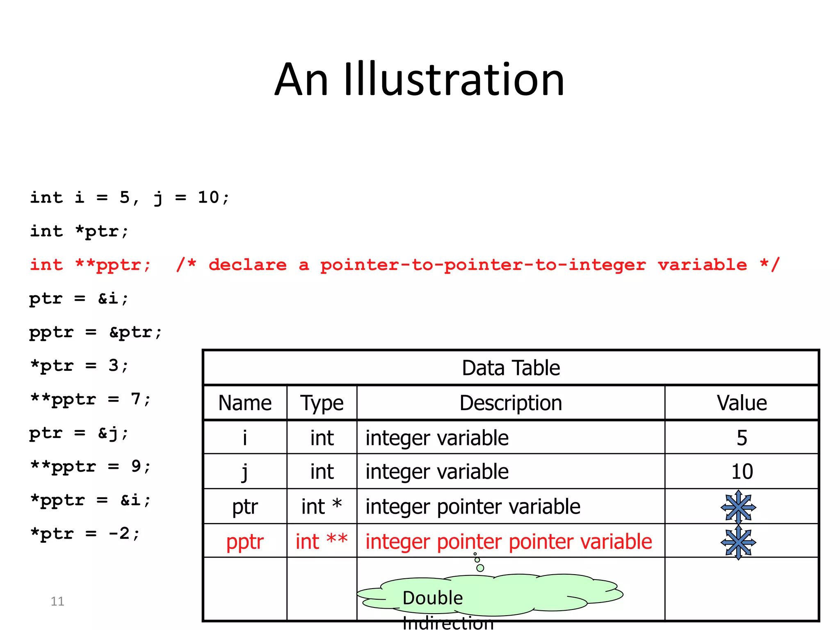Click the red 'int **' type cell
This screenshot has height=630, width=840.
click(322, 541)
